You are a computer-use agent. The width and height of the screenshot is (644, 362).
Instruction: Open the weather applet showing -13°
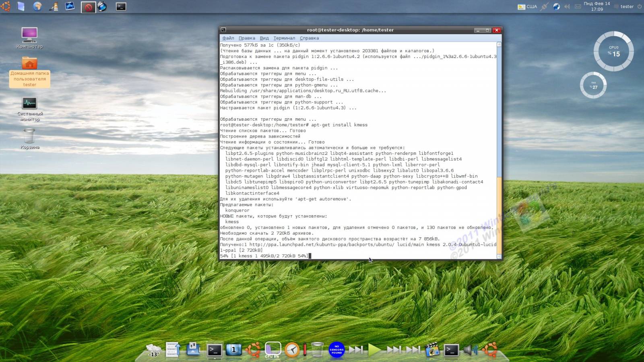click(x=154, y=350)
